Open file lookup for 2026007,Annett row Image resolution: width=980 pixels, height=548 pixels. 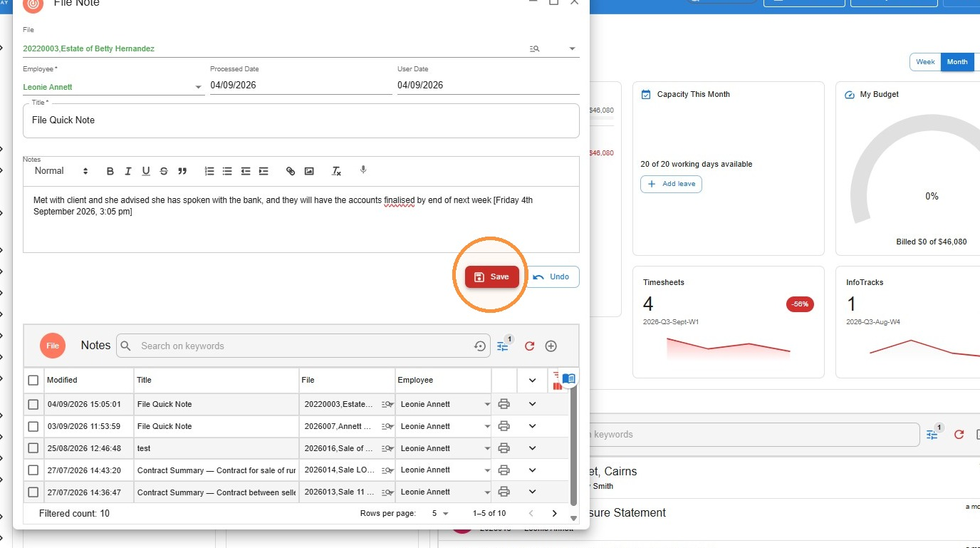(387, 426)
